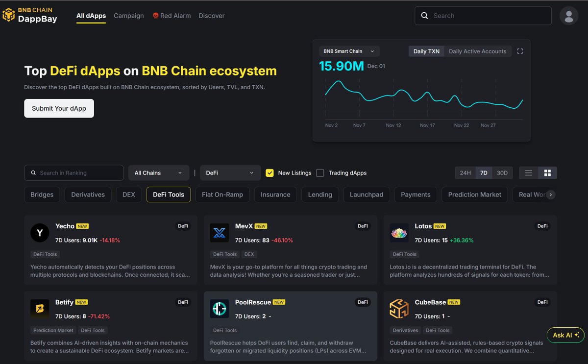The image size is (588, 364).
Task: Open the PoolRescue dApp title
Action: 253,302
